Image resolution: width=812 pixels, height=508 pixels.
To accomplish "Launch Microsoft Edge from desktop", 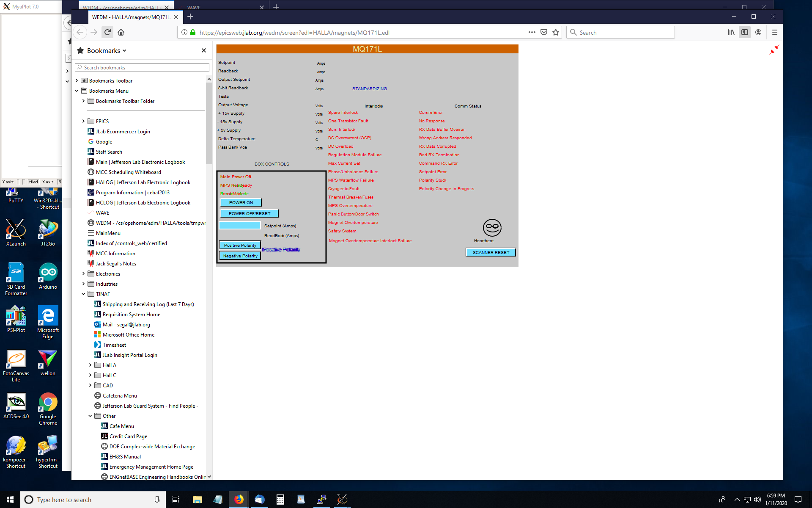I will (x=48, y=322).
